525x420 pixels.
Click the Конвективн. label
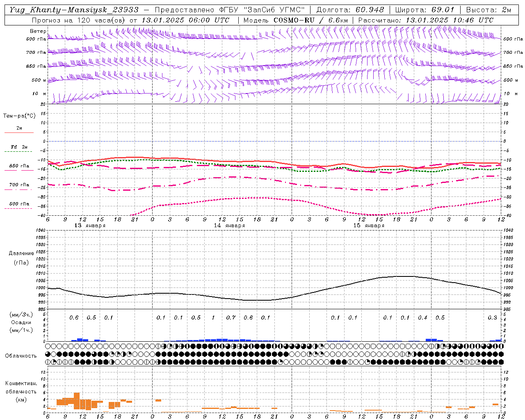[21, 383]
